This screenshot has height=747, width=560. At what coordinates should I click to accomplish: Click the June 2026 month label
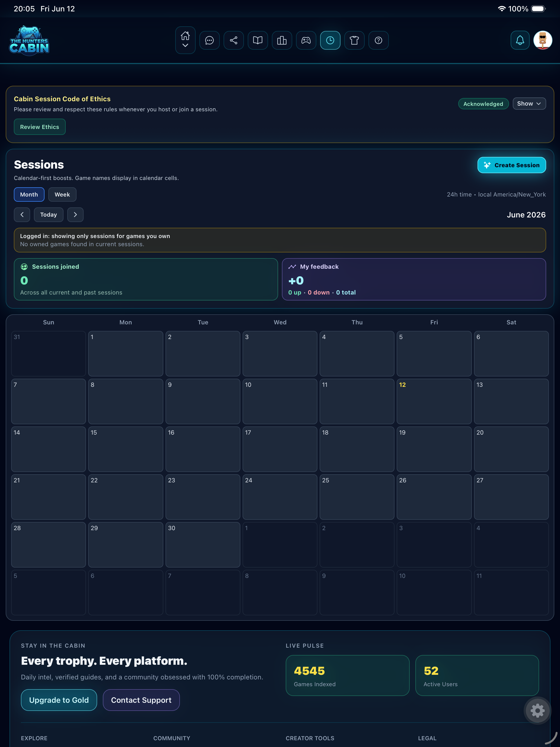point(526,215)
